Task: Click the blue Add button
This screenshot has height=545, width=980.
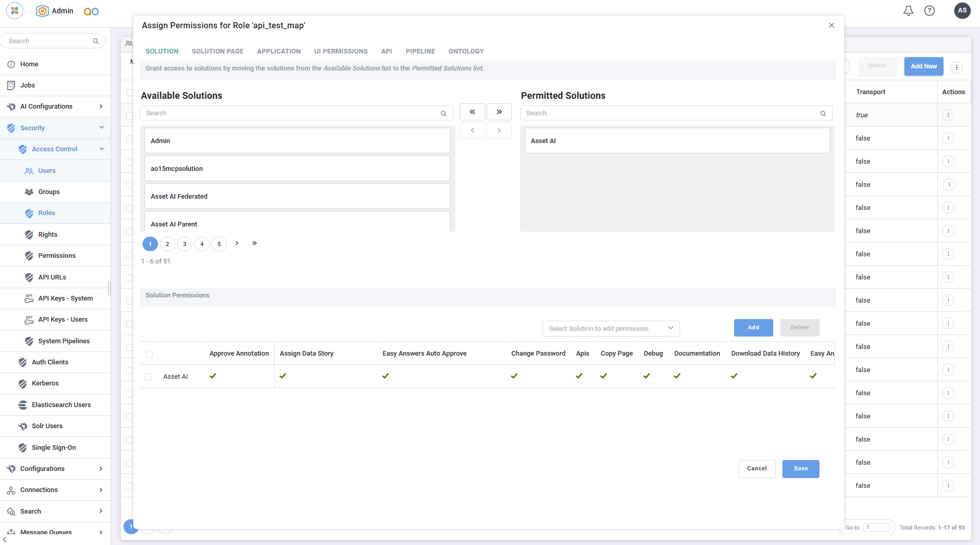Action: [x=753, y=328]
